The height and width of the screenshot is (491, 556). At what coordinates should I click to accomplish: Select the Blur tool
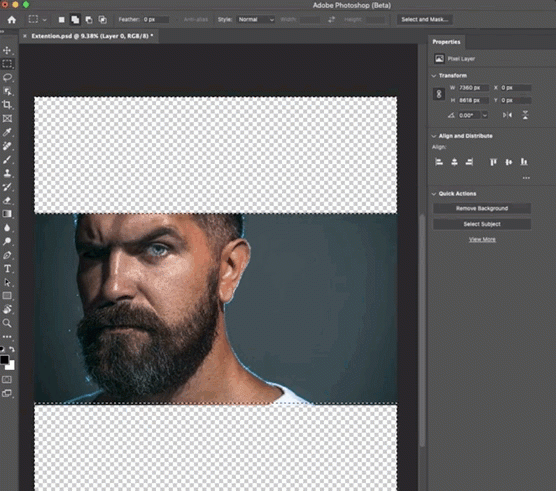(7, 228)
